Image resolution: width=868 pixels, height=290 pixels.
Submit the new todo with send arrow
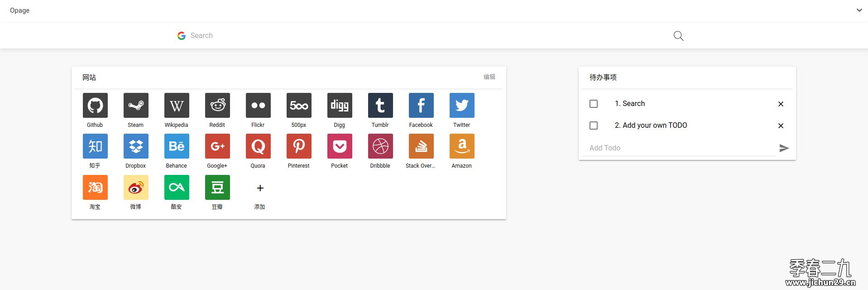(784, 148)
